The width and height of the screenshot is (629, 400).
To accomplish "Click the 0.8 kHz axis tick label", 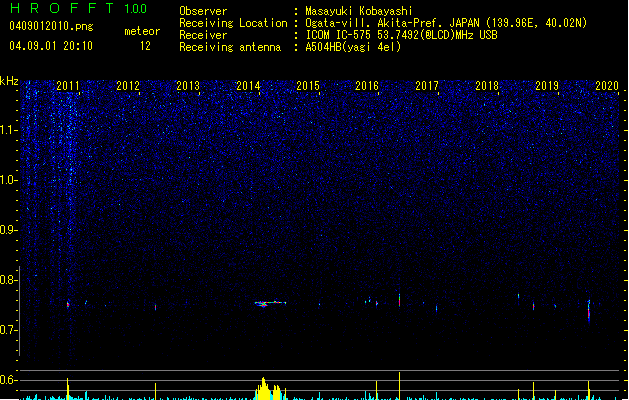I will (x=9, y=280).
